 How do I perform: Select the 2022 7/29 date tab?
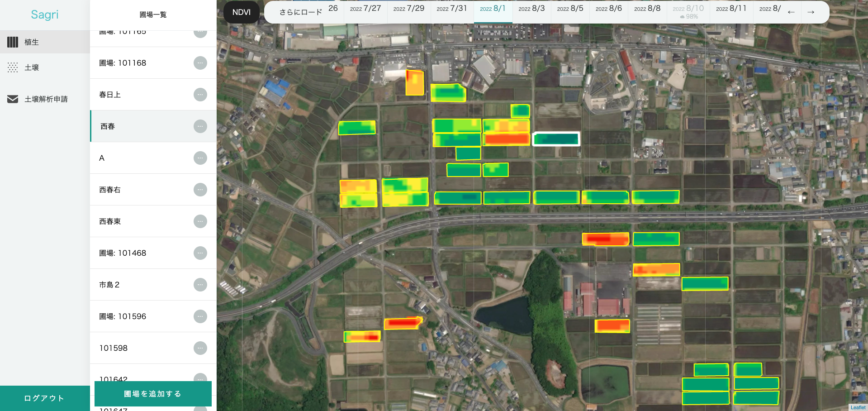coord(408,9)
